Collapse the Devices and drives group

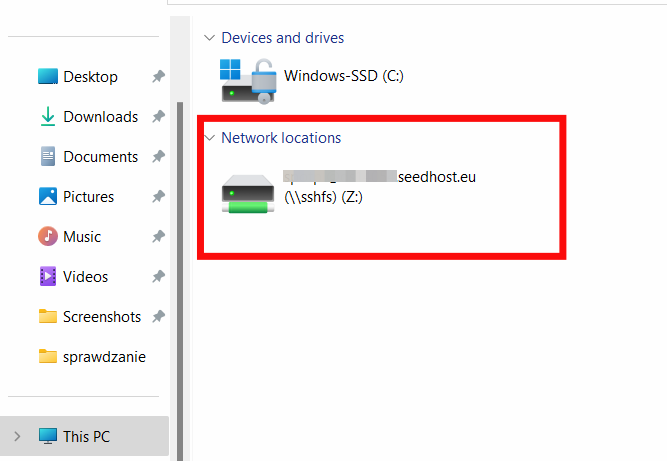(x=209, y=38)
